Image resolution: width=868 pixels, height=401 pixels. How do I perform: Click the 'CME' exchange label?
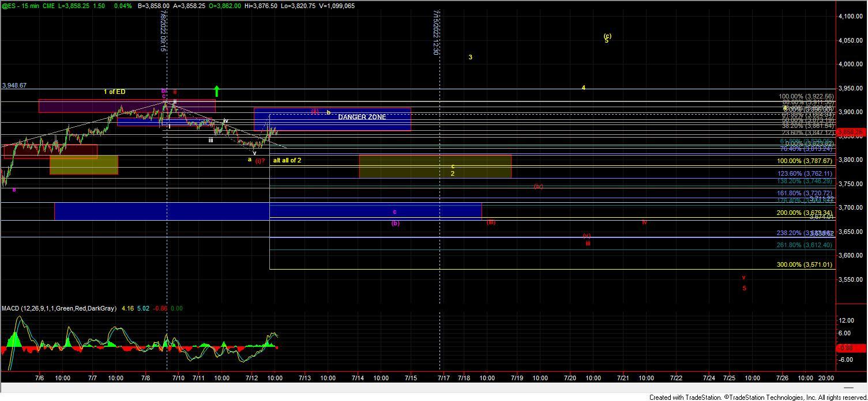(50, 6)
